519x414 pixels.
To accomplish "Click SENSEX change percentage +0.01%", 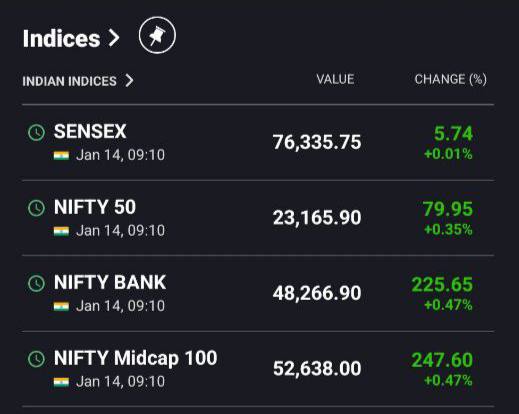I will pyautogui.click(x=448, y=154).
